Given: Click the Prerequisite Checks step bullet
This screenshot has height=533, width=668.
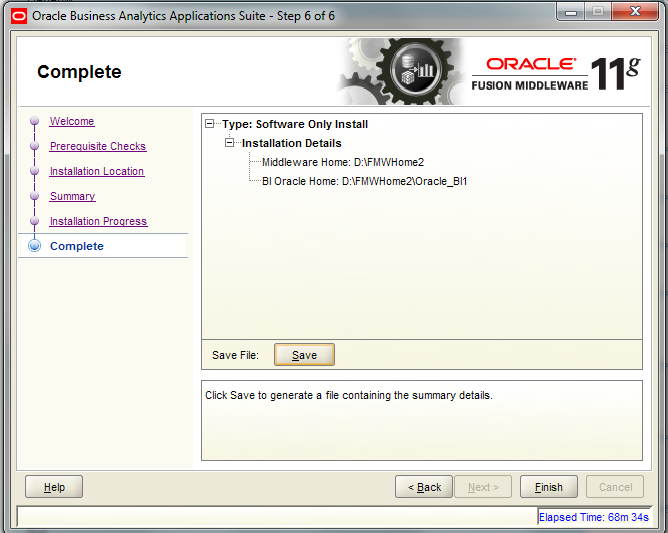Looking at the screenshot, I should pyautogui.click(x=35, y=146).
